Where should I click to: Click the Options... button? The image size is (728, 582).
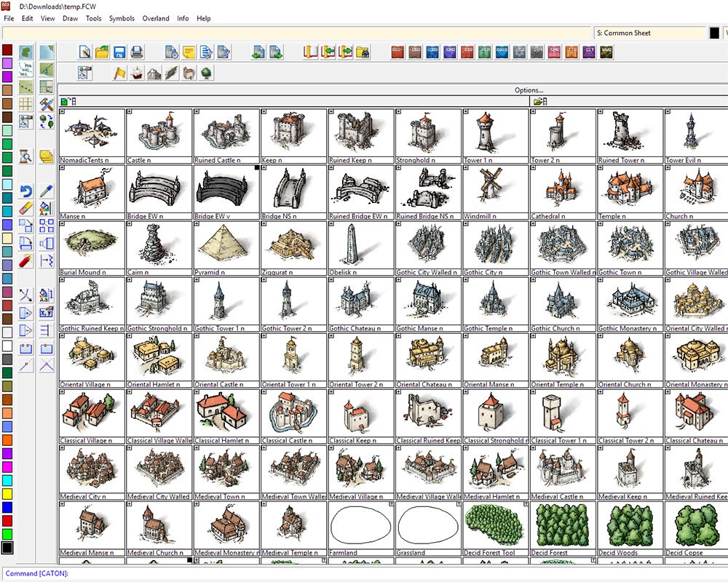click(x=529, y=90)
